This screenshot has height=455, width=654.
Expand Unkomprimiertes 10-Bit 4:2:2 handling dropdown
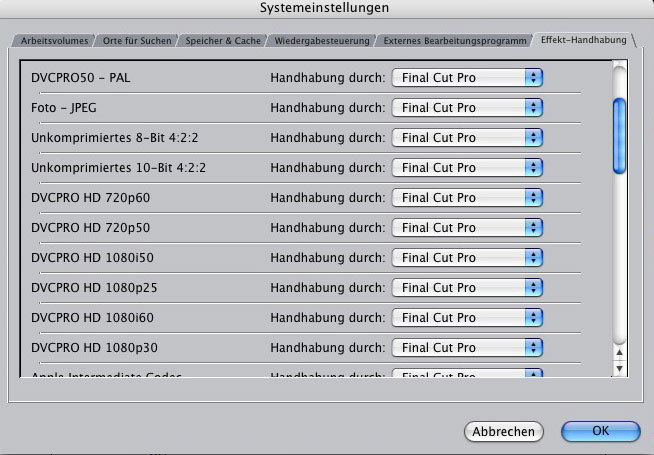coord(466,167)
